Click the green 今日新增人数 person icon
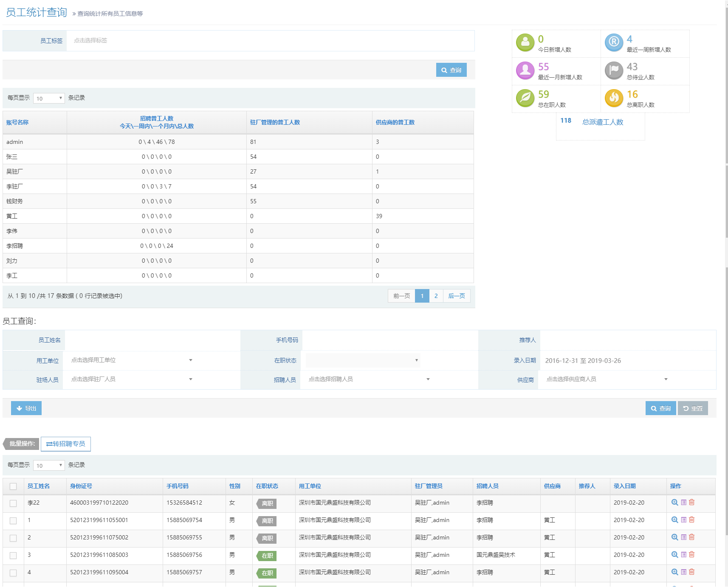 [525, 42]
